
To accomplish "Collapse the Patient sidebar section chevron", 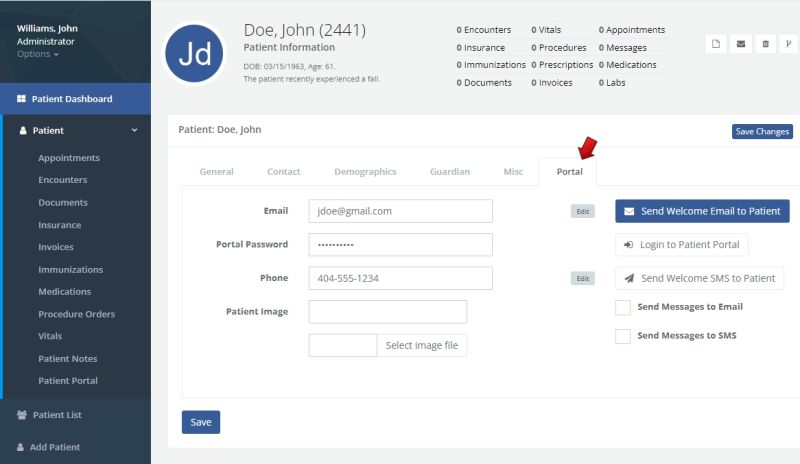I will tap(135, 131).
